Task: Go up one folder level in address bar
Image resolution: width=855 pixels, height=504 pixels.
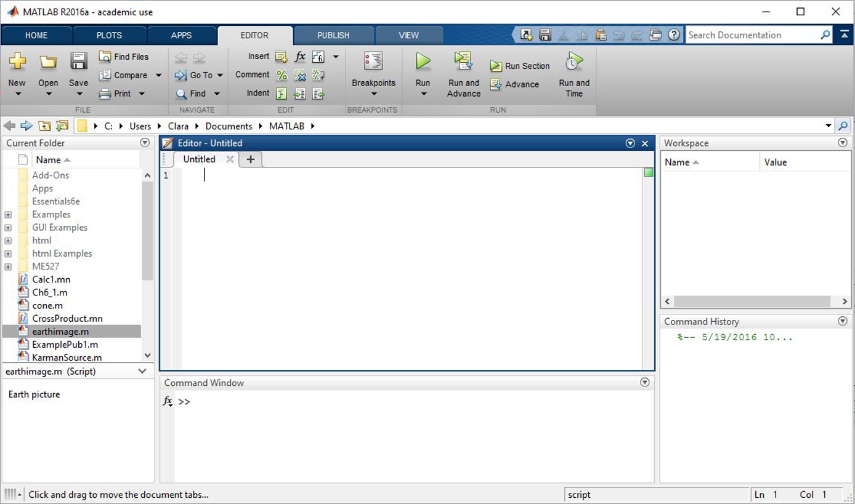Action: pos(44,126)
